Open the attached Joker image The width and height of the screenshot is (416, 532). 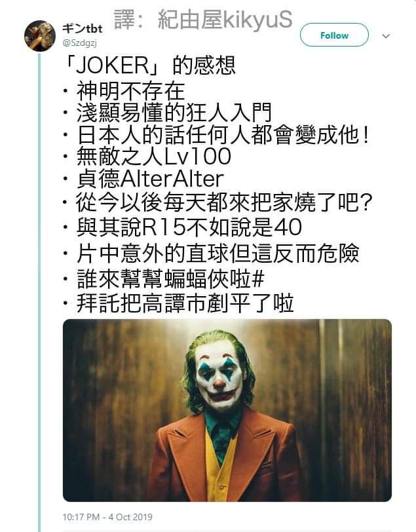tap(227, 410)
